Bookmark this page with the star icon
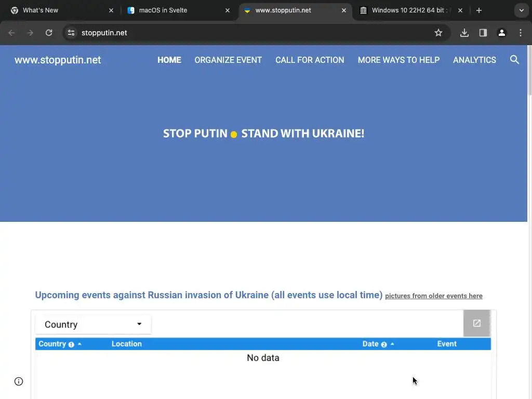The image size is (532, 399). click(x=438, y=33)
